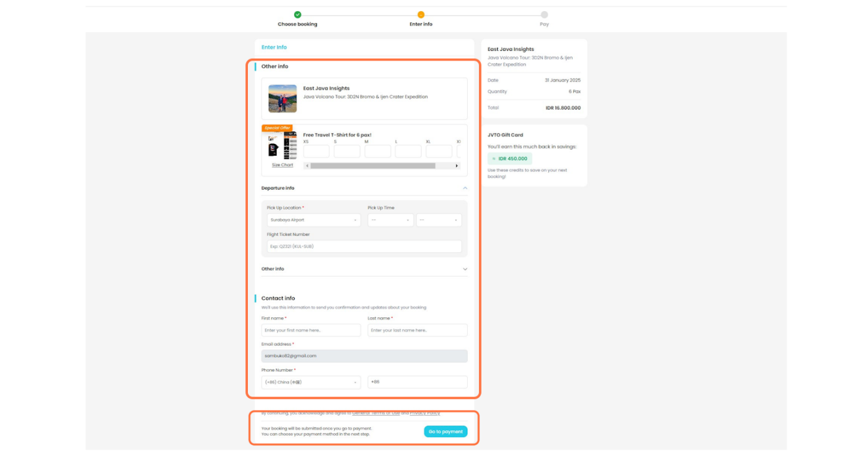The image size is (868, 454).
Task: Open the second Pick Up Time dropdown
Action: tap(439, 220)
